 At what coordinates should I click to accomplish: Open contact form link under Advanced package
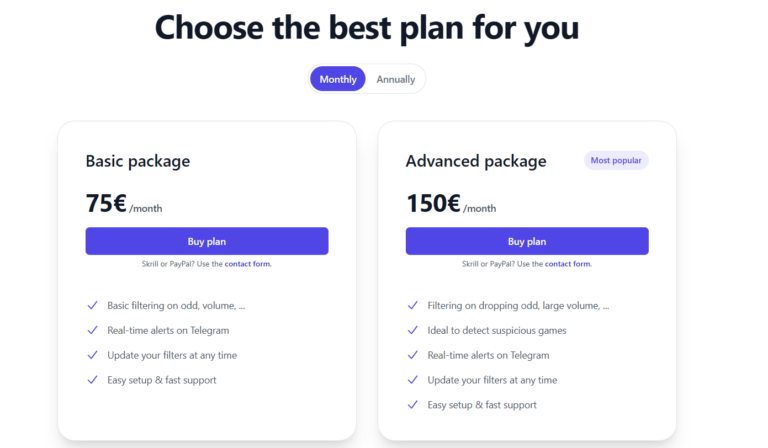click(x=567, y=264)
